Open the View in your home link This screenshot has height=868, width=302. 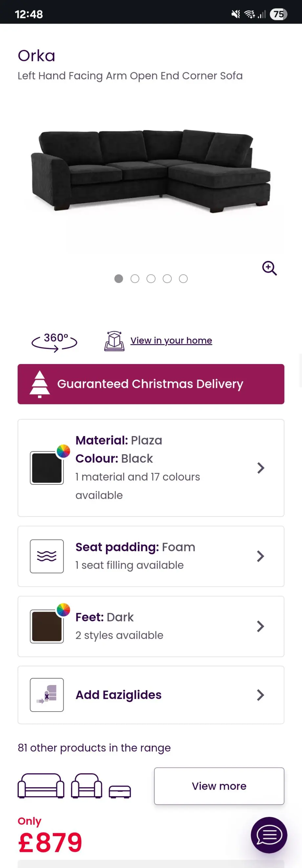coord(171,341)
